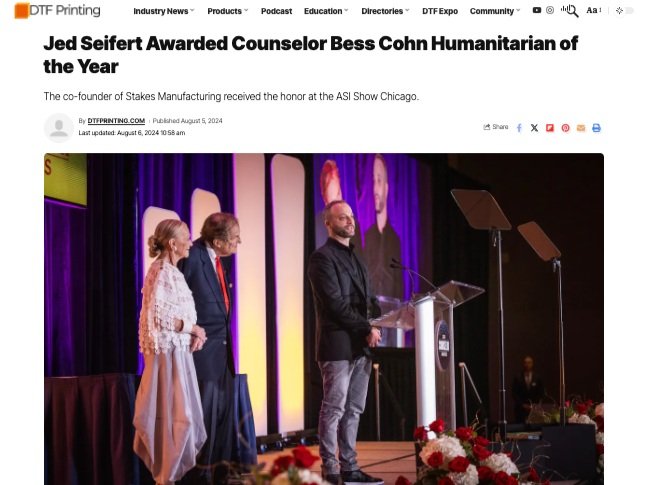Click the DTF Printing logo
Image resolution: width=647 pixels, height=485 pixels.
pos(57,11)
